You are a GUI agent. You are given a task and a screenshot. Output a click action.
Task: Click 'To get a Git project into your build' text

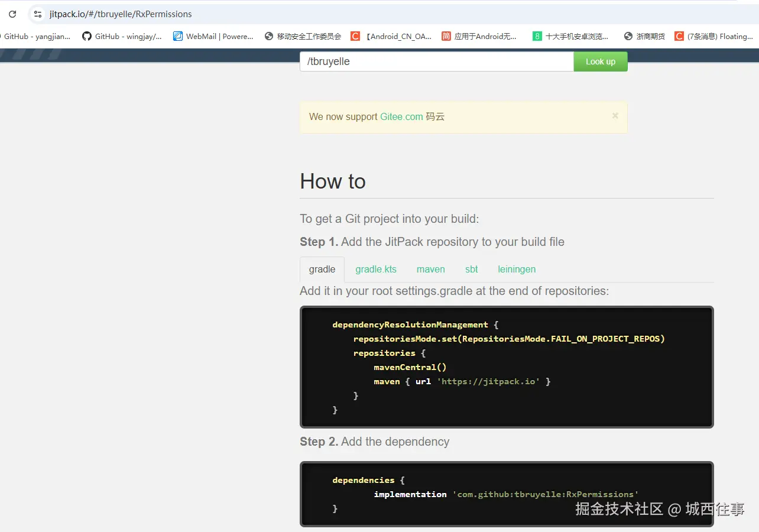[x=390, y=219]
